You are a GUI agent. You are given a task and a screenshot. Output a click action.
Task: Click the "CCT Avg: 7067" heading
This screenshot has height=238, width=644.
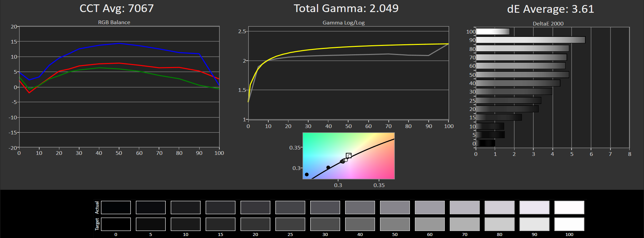116,8
